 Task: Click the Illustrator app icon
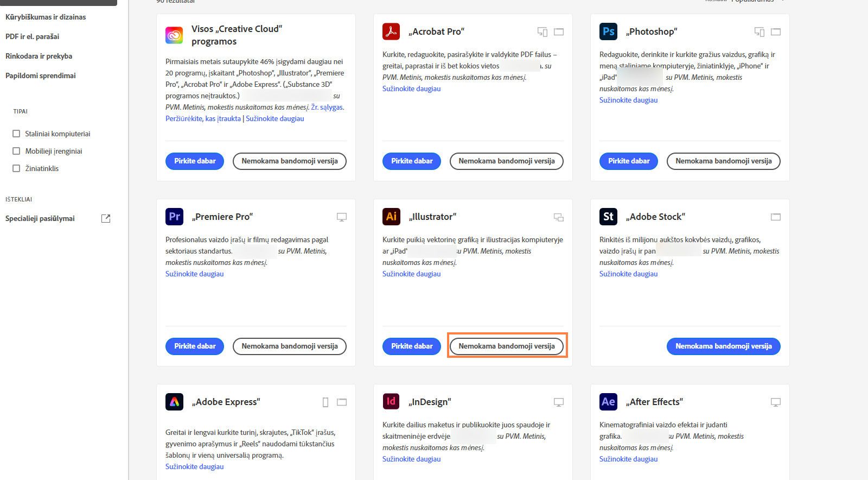(391, 217)
